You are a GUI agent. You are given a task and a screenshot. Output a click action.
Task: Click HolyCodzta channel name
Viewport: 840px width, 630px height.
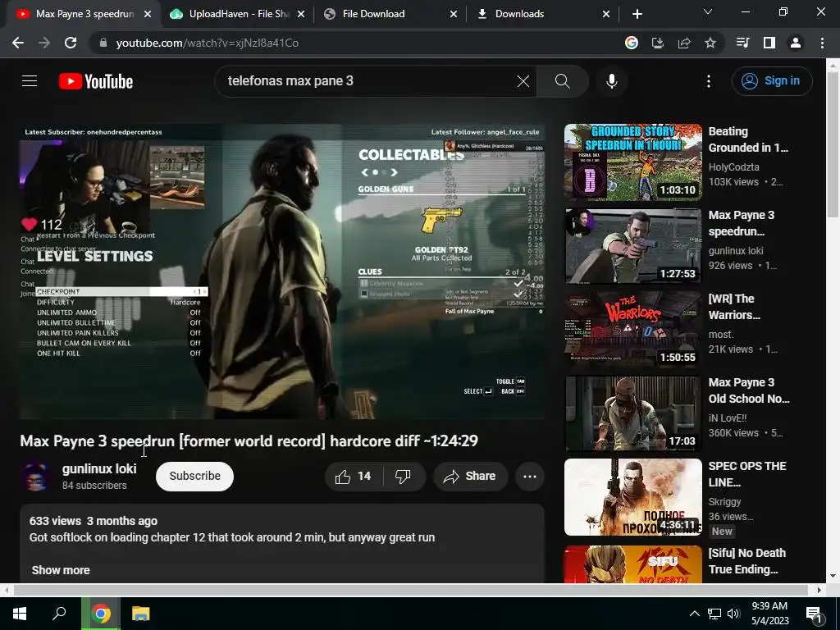[733, 167]
